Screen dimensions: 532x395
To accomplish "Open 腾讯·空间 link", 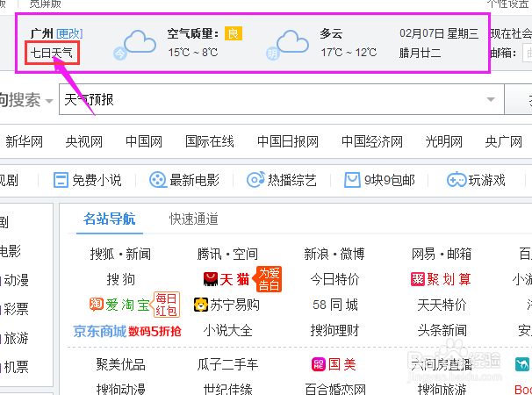I will [x=227, y=254].
